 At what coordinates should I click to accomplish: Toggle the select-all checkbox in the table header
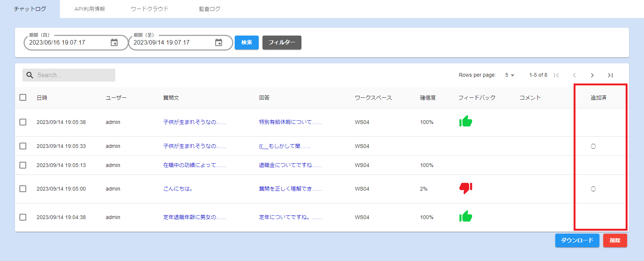[23, 97]
